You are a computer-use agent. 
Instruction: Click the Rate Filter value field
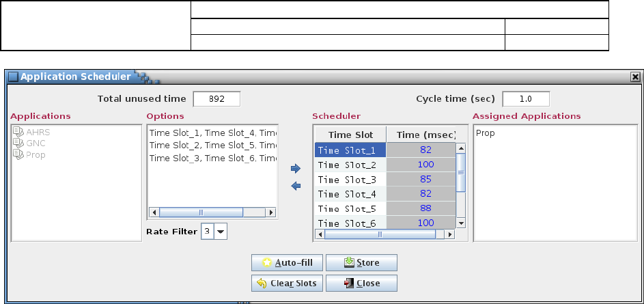click(x=208, y=232)
